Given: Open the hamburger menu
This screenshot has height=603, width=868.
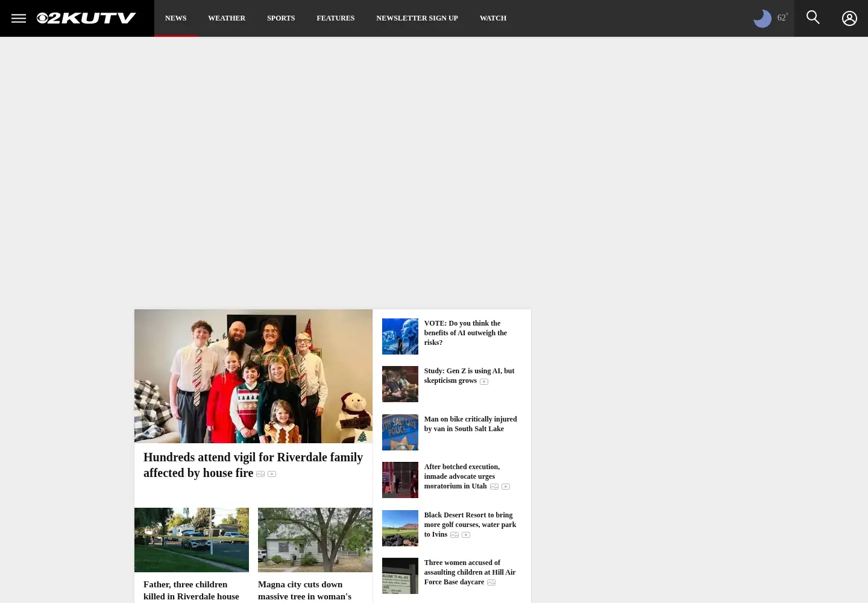Looking at the screenshot, I should (18, 18).
